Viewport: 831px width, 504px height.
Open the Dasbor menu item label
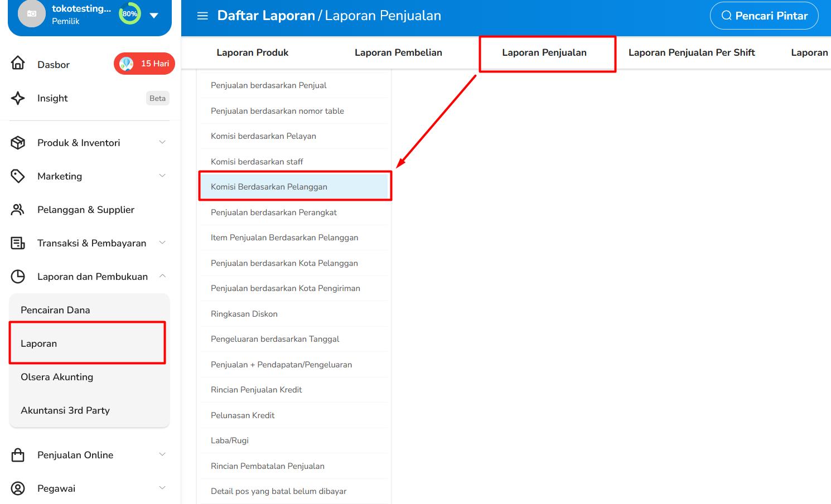54,65
